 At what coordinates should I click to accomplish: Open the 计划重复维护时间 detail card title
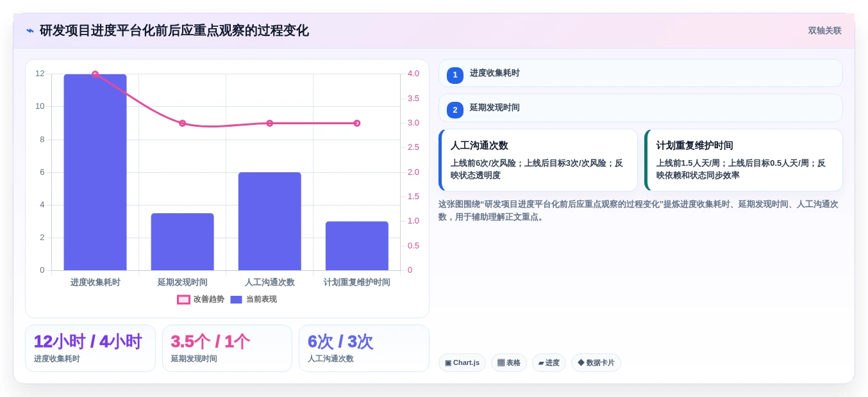pyautogui.click(x=694, y=145)
